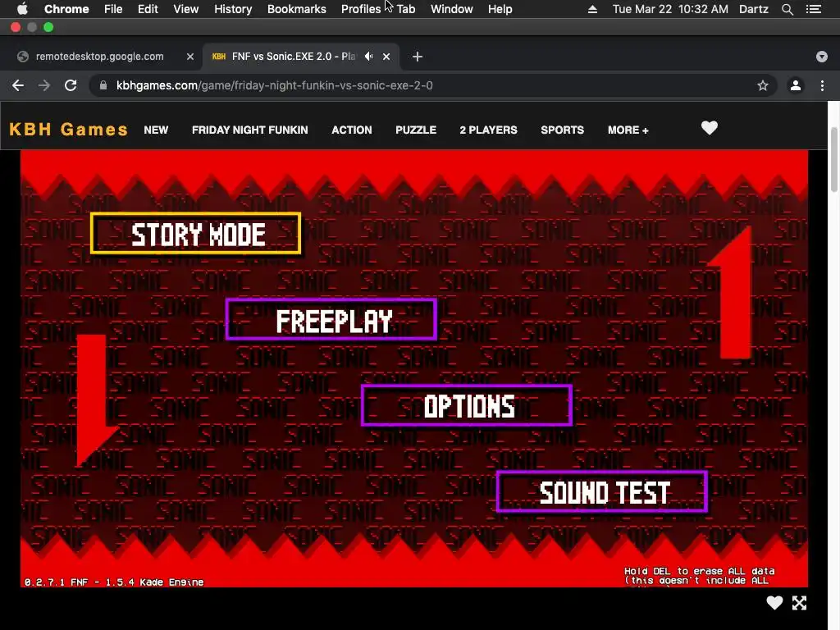
Task: Select the FNF vs Sonic.EXE 2.0 tab
Action: [x=300, y=57]
